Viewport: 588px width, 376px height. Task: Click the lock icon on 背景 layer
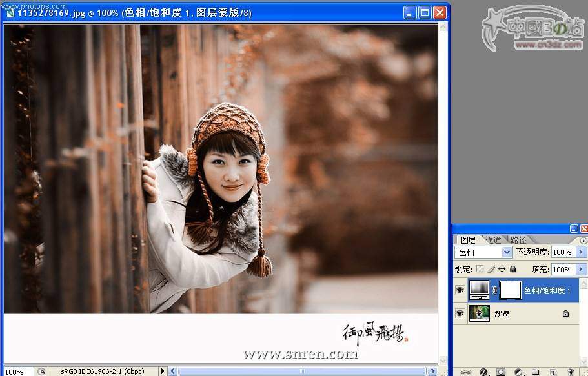(x=565, y=314)
